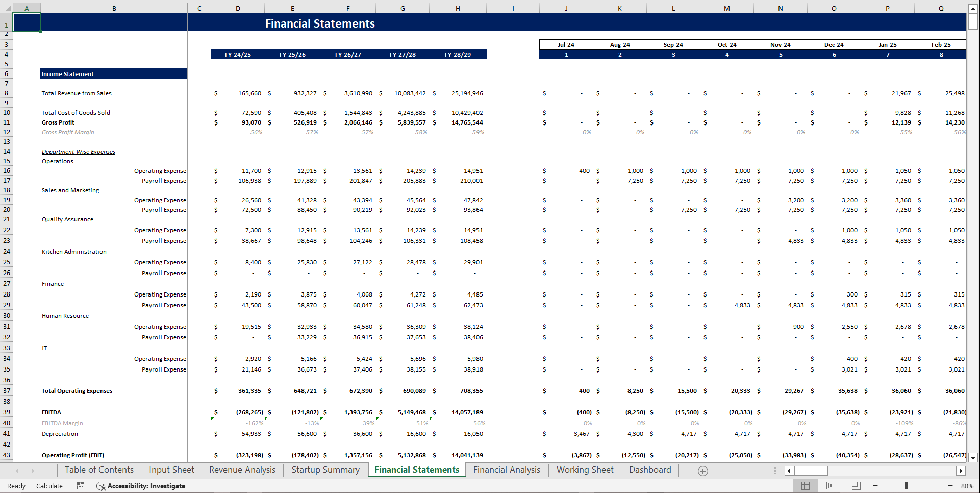This screenshot has height=493, width=980.
Task: Click the macro recording icon
Action: click(80, 486)
